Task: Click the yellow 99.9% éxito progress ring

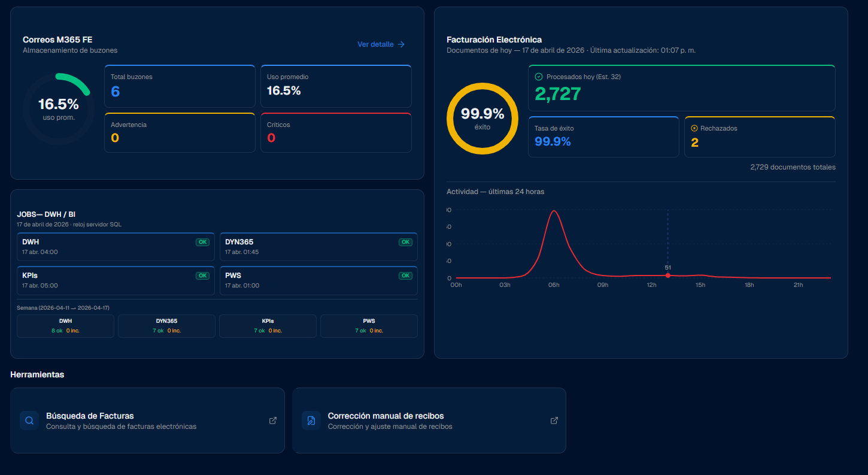Action: 482,119
